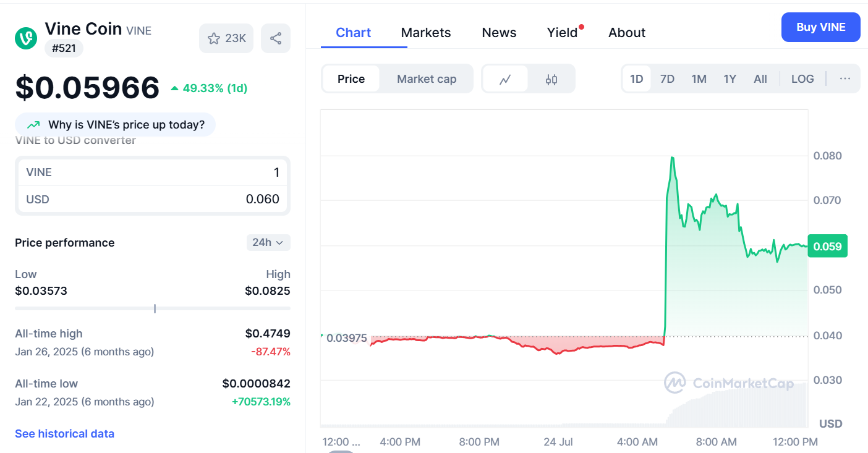Set chart range to 1Y
This screenshot has width=868, height=453.
click(730, 79)
